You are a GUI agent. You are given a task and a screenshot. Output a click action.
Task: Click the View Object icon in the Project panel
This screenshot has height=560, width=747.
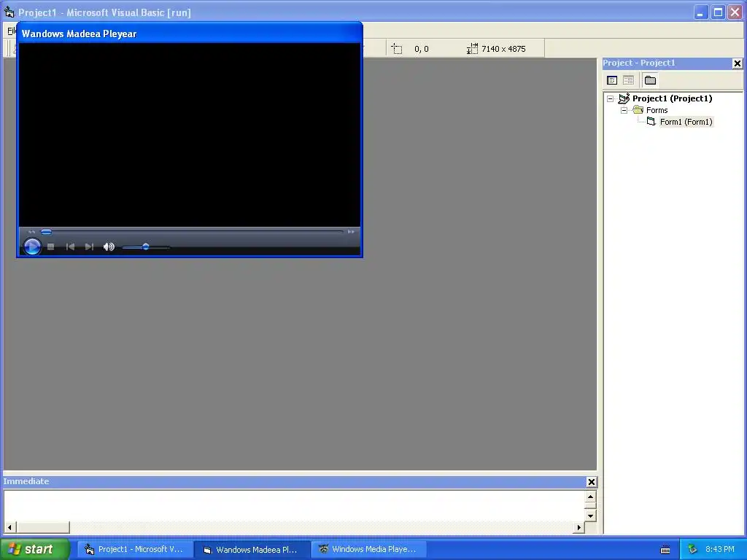click(628, 80)
